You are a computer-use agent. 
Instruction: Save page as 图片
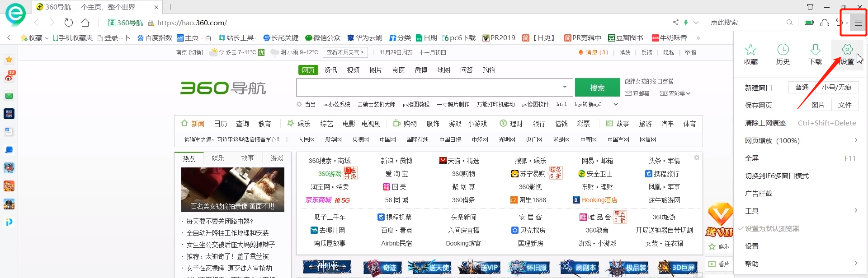pyautogui.click(x=818, y=105)
